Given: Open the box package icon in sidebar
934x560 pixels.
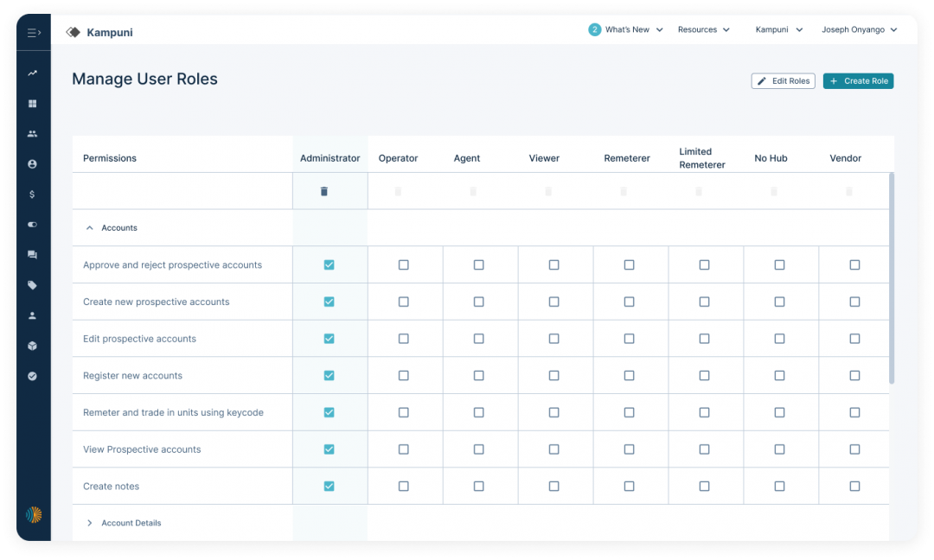Looking at the screenshot, I should click(x=33, y=346).
